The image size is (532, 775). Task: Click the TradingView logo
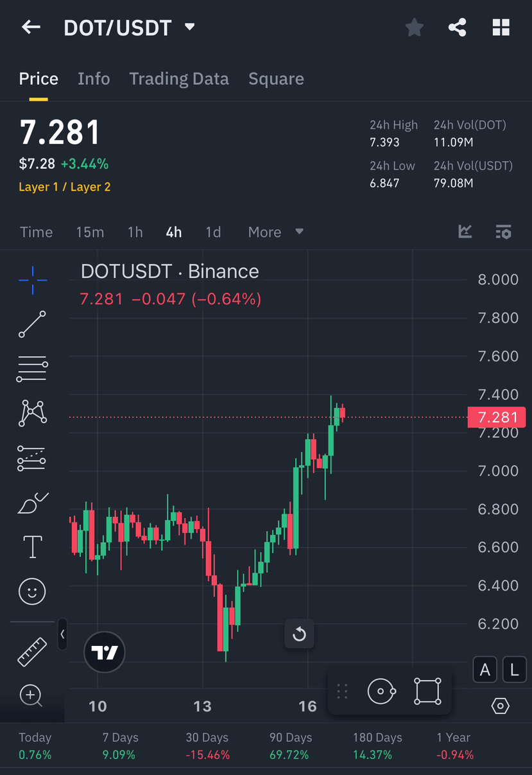pos(105,652)
